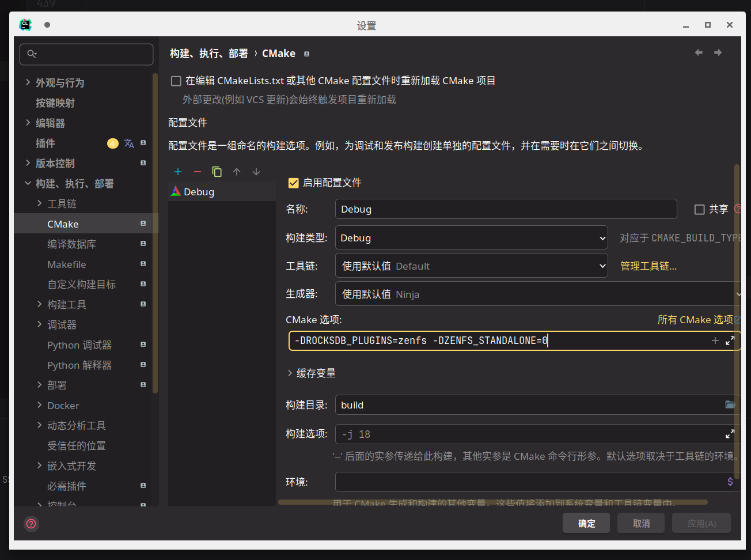Check the 共享 checkbox
The height and width of the screenshot is (560, 751).
[x=700, y=210]
